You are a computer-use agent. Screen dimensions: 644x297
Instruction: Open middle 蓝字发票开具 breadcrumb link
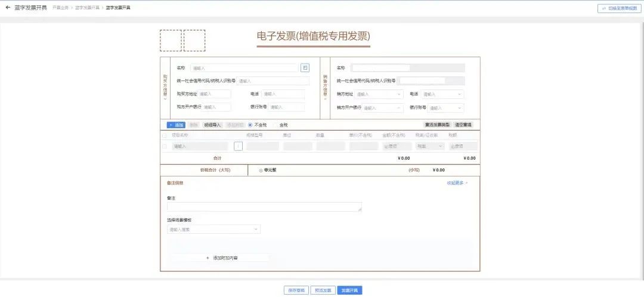coord(87,7)
